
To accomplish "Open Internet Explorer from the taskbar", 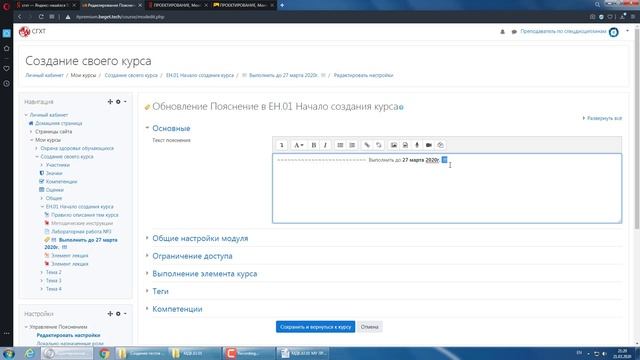I will pos(29,353).
